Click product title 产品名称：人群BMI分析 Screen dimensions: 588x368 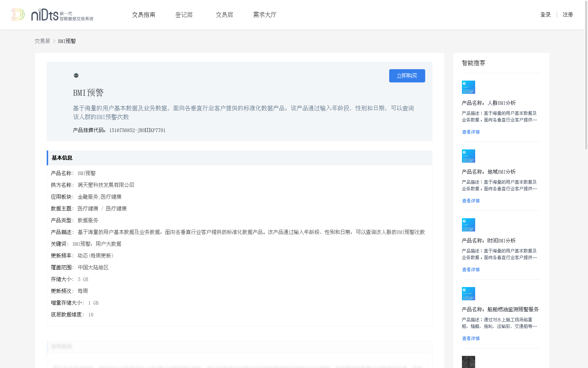[x=489, y=103]
